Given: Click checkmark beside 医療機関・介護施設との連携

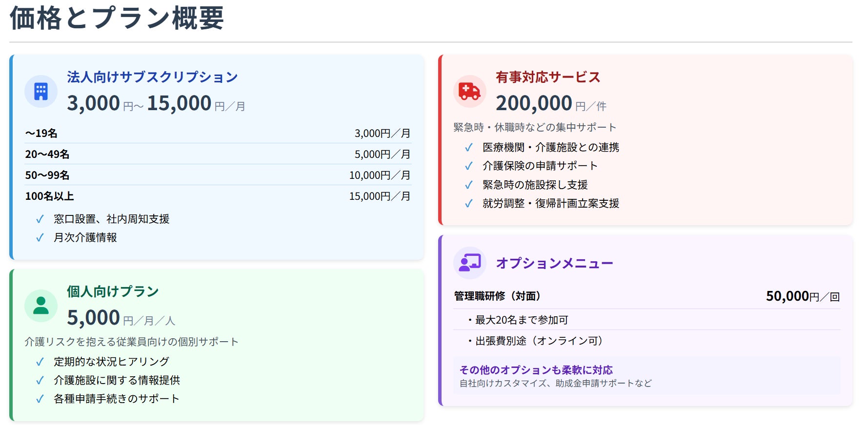Looking at the screenshot, I should 469,148.
